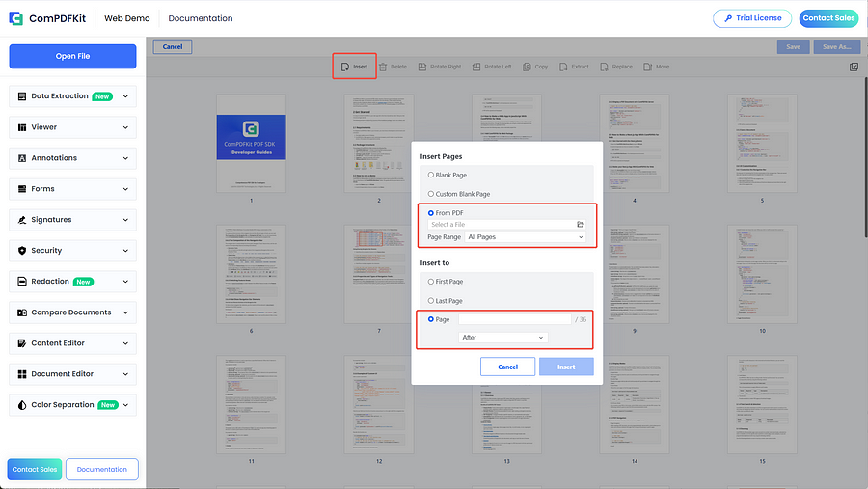The image size is (868, 489).
Task: Select the Custom Blank Page option
Action: [431, 194]
